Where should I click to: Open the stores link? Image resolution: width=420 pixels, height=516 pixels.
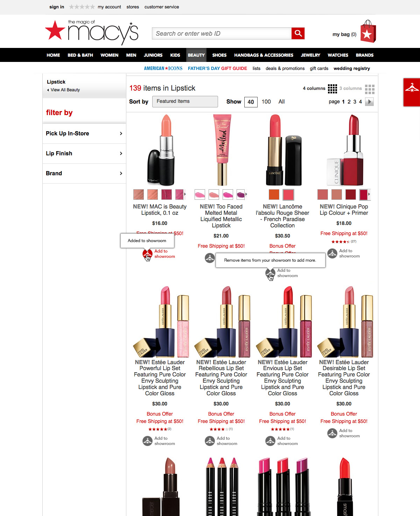[133, 7]
